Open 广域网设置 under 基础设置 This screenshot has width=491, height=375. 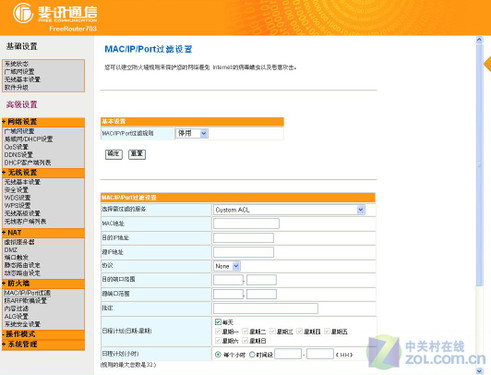19,71
